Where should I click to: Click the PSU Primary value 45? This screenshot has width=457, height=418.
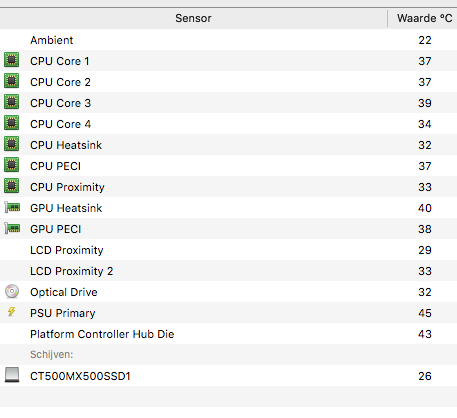(x=425, y=313)
